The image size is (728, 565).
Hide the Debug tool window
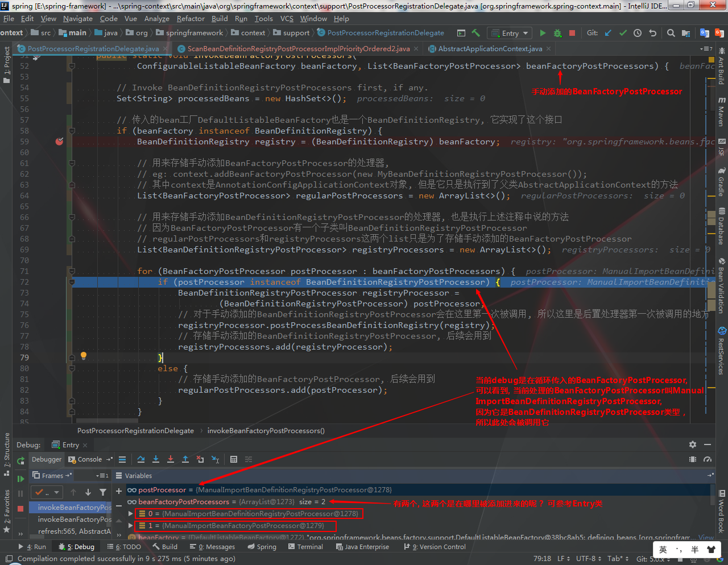click(x=708, y=444)
